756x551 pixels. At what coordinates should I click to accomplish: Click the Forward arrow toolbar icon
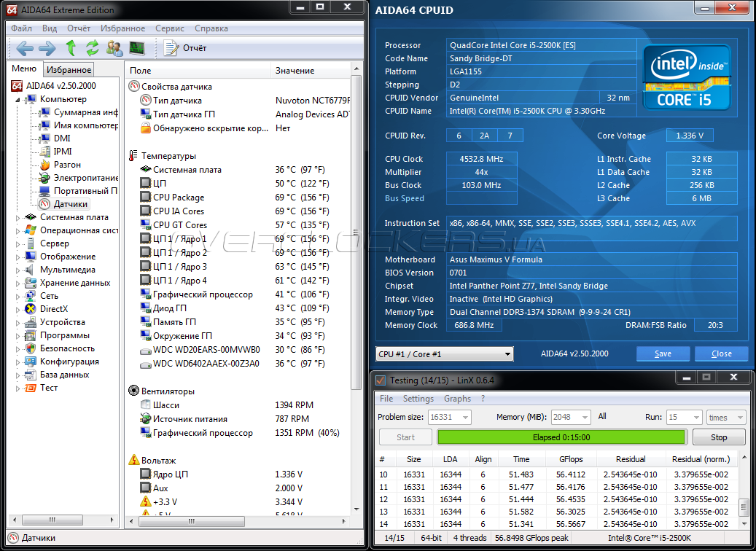coord(47,48)
